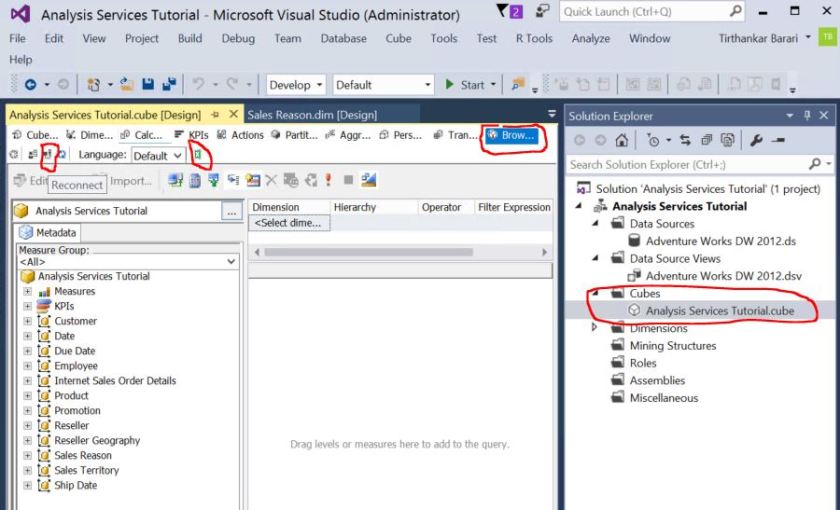840x510 pixels.
Task: Click the Start debugging button
Action: [x=466, y=85]
